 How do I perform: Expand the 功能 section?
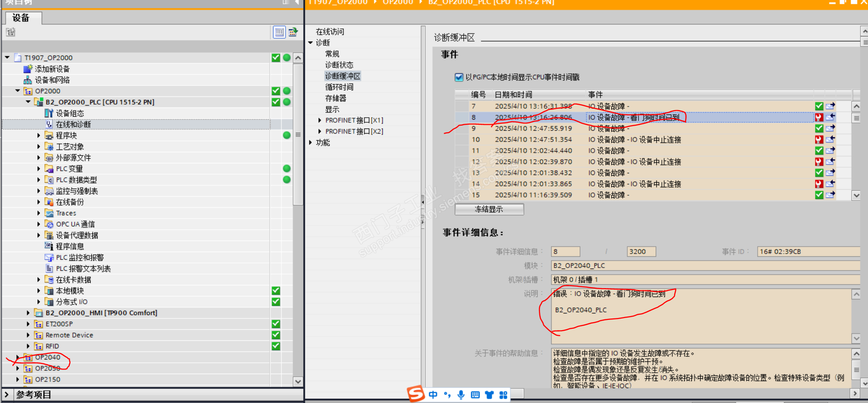310,142
